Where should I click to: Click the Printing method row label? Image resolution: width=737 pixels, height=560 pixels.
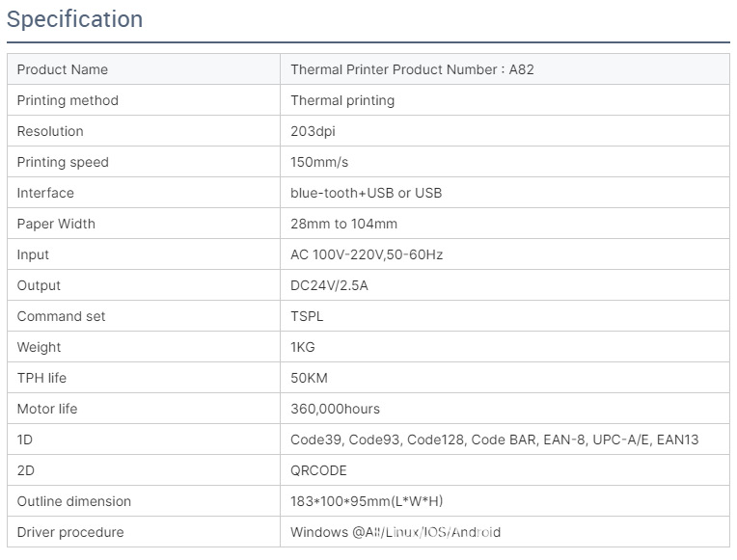(x=68, y=100)
